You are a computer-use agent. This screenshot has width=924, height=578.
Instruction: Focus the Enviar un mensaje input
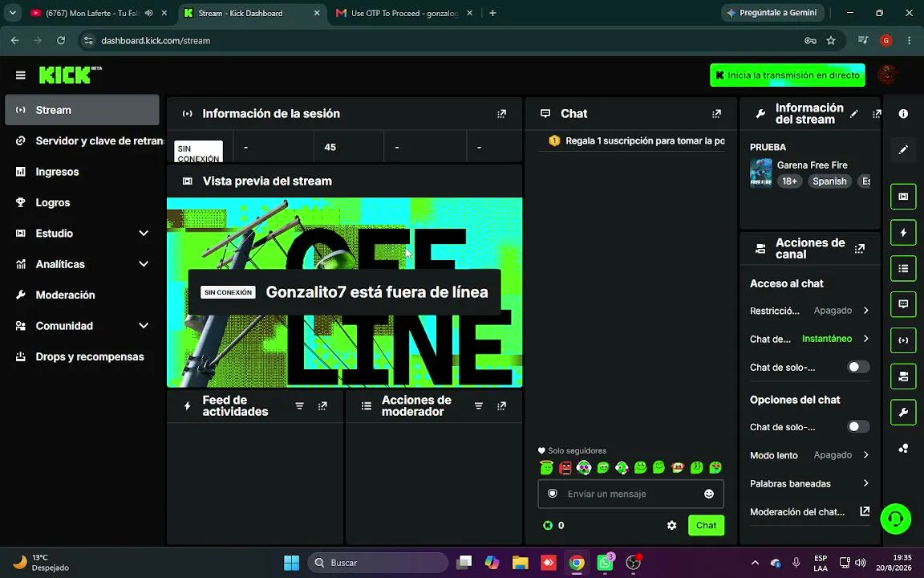pyautogui.click(x=630, y=494)
